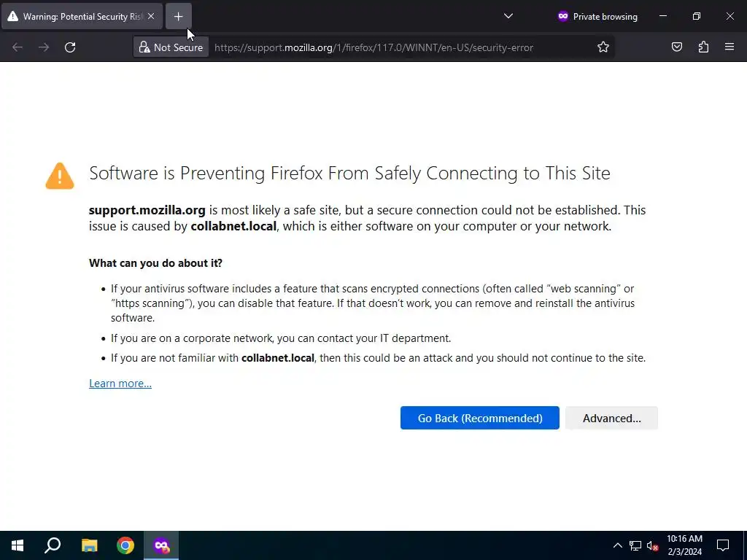747x560 pixels.
Task: Open File Explorer from the taskbar
Action: coord(89,545)
